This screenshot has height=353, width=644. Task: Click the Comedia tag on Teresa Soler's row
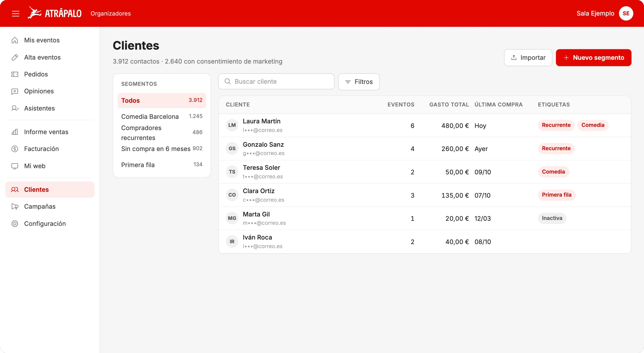coord(553,172)
